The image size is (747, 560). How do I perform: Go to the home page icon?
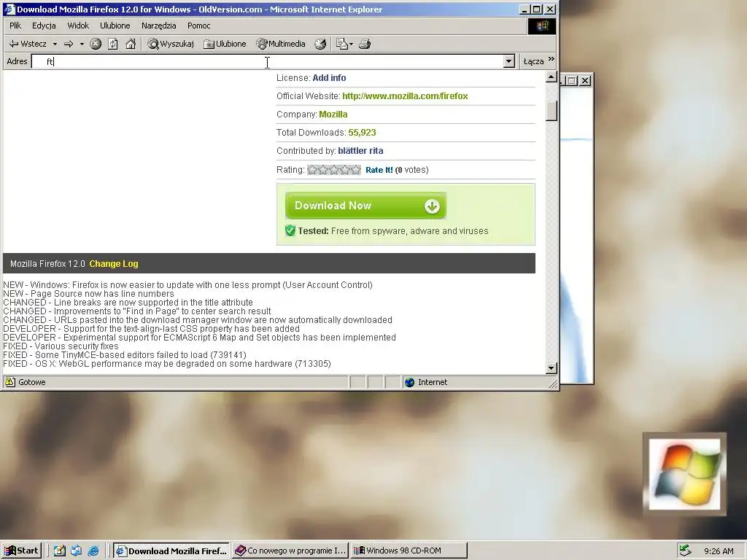(131, 44)
